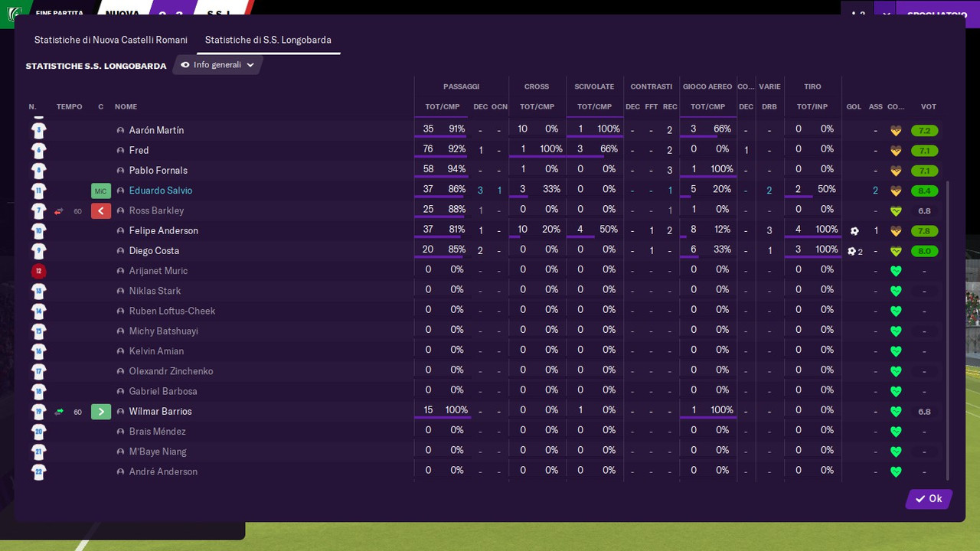The image size is (980, 551).
Task: Open Eduardo Salvio's player profile link
Action: click(x=161, y=191)
